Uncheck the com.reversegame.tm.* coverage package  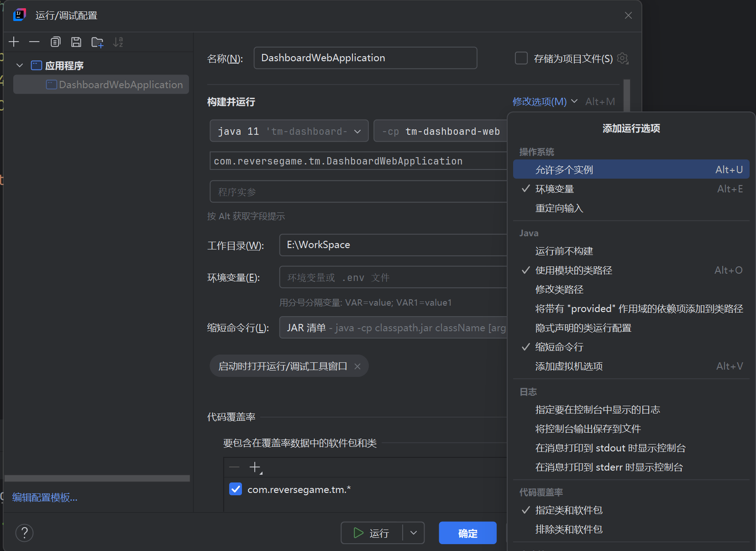point(236,489)
